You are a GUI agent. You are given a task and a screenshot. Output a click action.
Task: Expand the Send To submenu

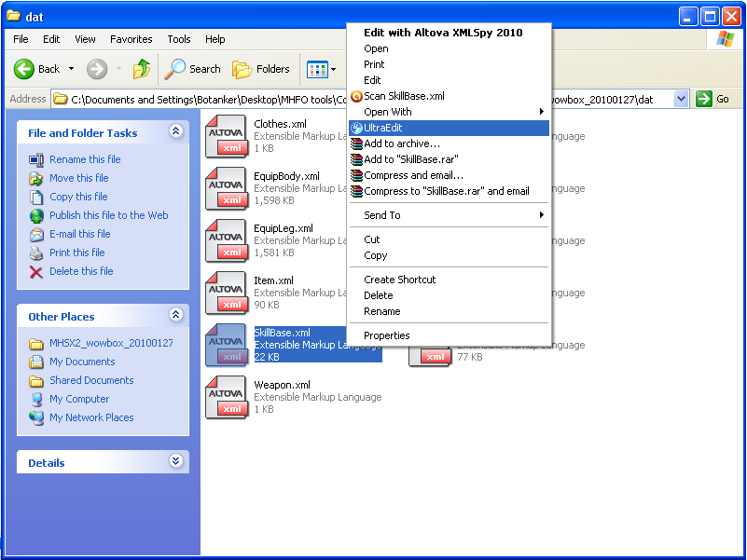click(449, 215)
